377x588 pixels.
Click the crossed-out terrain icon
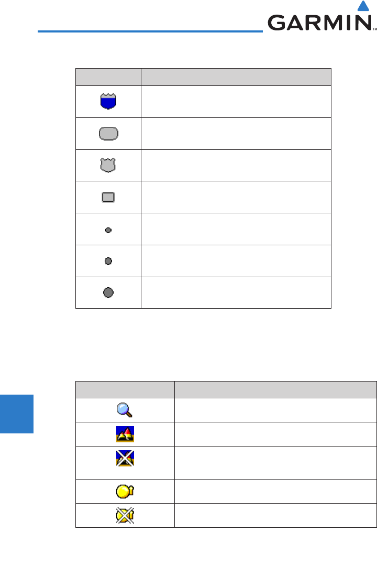point(125,458)
